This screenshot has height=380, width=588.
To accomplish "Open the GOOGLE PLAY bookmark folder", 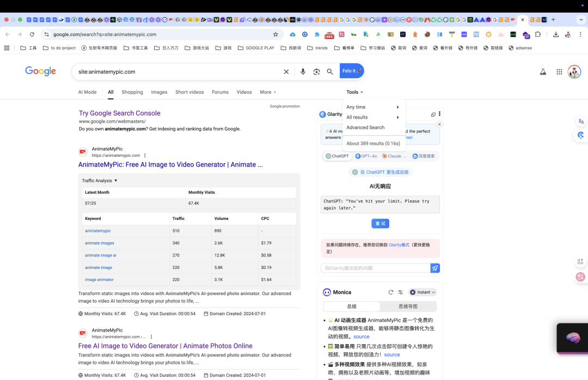I will click(x=256, y=48).
